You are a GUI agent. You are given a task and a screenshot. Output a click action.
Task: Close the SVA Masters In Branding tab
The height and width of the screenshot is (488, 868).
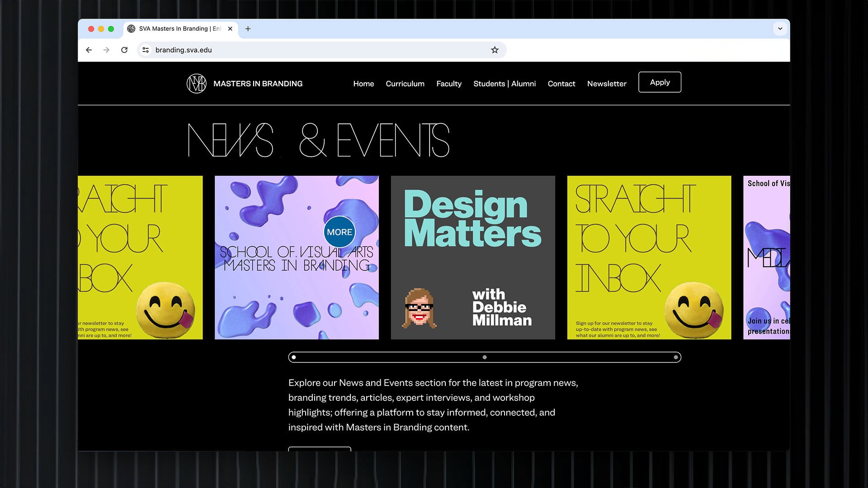tap(230, 28)
